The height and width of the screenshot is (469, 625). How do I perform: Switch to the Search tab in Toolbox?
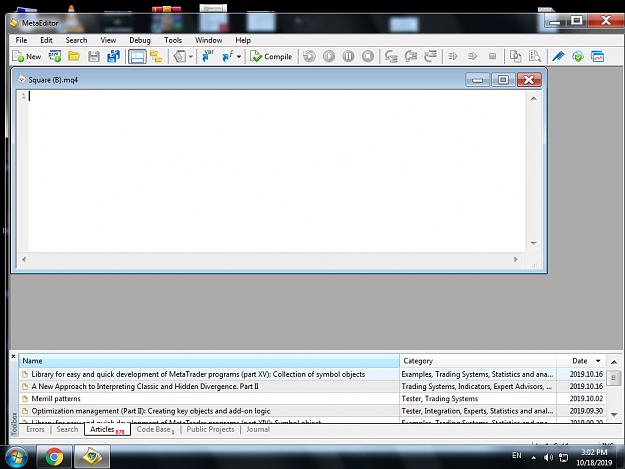click(x=67, y=430)
